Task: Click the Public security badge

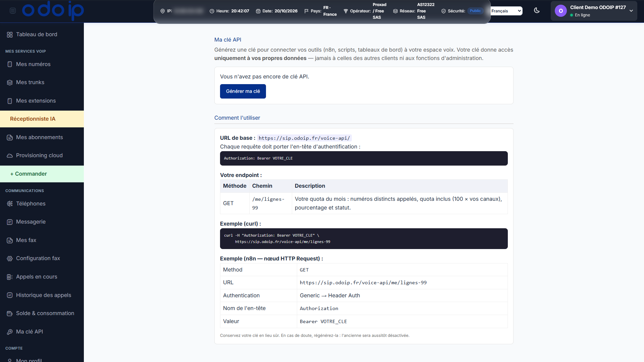Action: tap(475, 11)
